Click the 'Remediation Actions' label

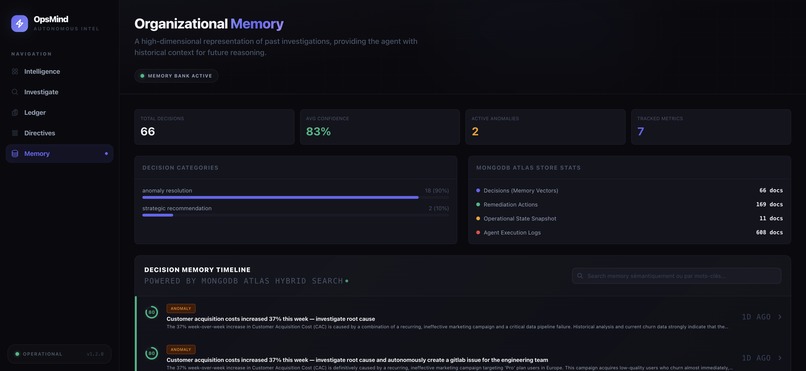(x=510, y=205)
